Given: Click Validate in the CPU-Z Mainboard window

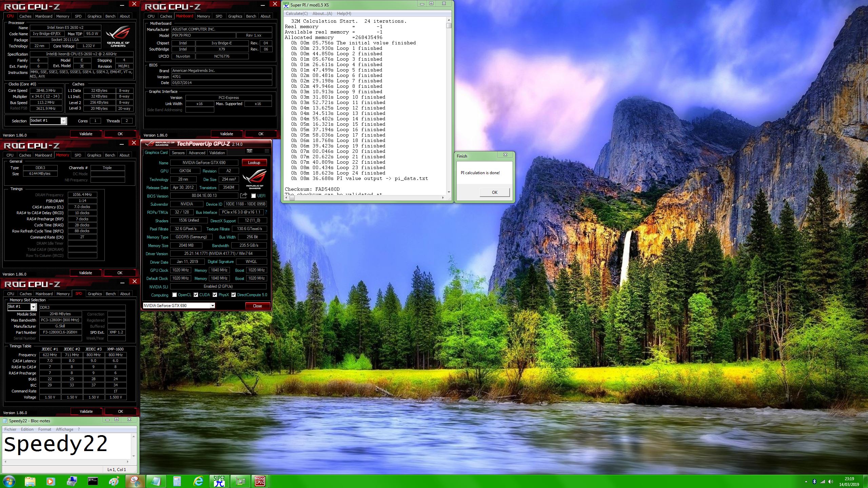Looking at the screenshot, I should pyautogui.click(x=226, y=134).
